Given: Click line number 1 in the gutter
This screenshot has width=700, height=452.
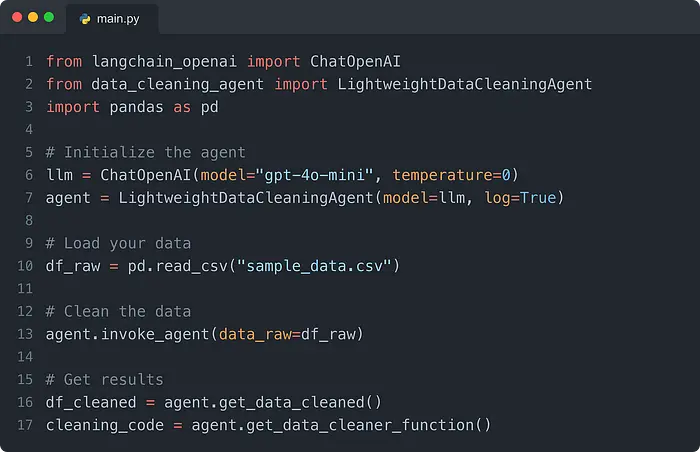Looking at the screenshot, I should [x=28, y=62].
